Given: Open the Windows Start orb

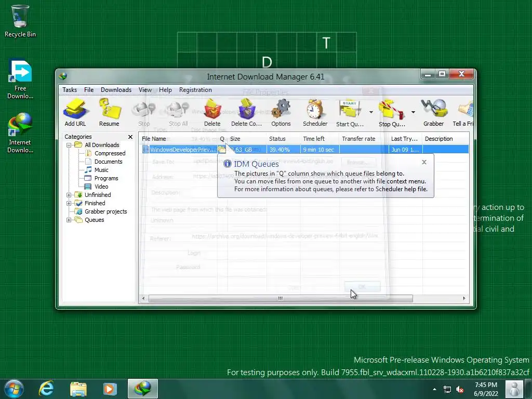Looking at the screenshot, I should (x=14, y=389).
